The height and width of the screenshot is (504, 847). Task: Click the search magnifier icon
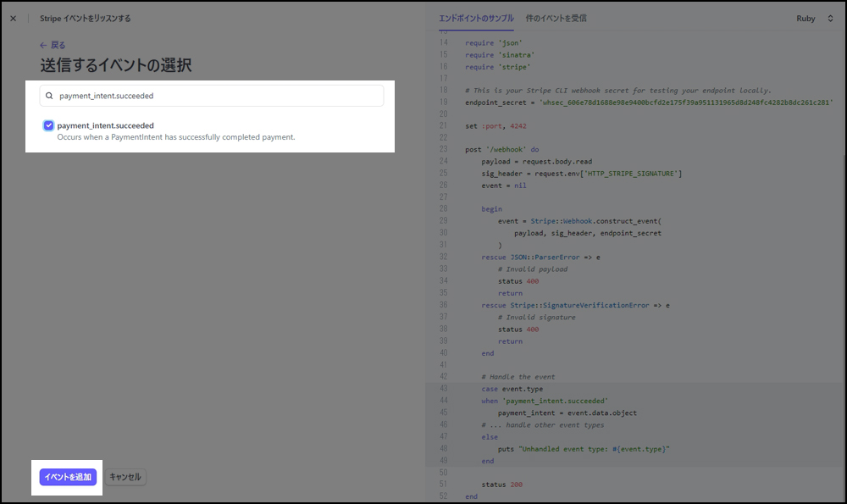coord(49,96)
